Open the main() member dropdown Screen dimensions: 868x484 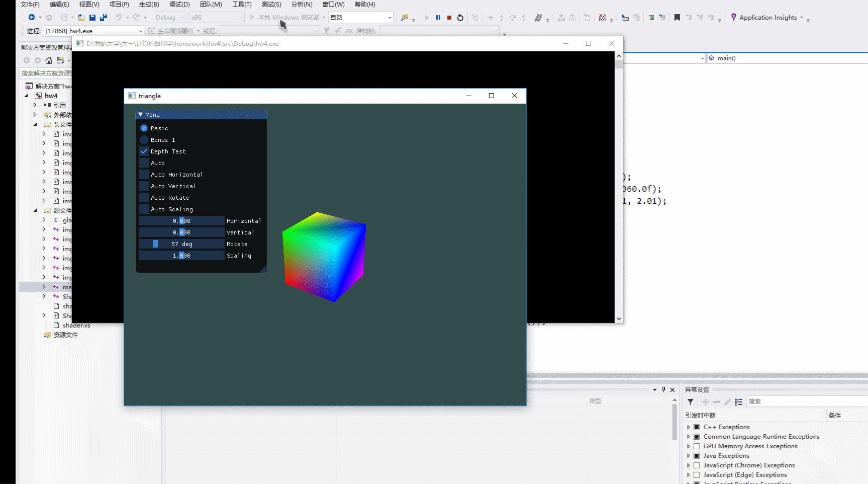point(788,58)
